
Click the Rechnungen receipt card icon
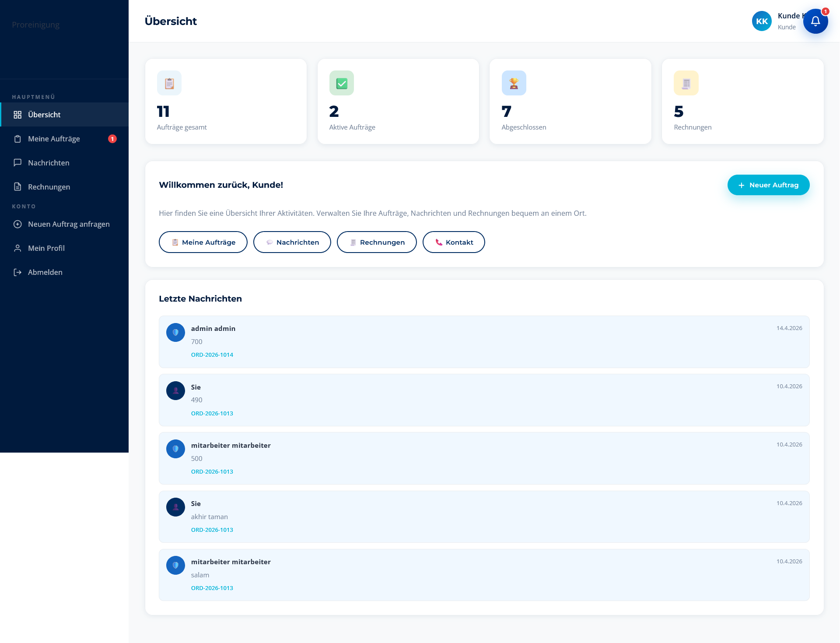click(x=686, y=83)
